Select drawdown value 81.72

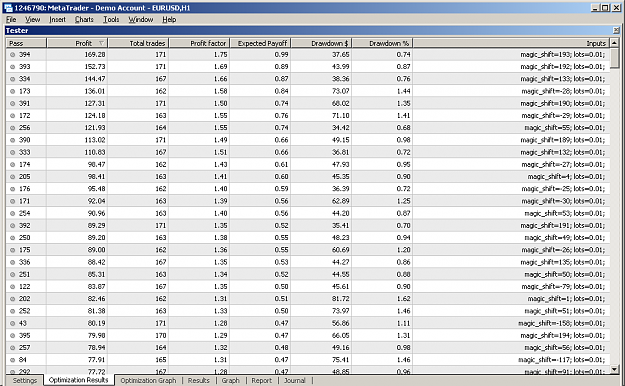(341, 299)
